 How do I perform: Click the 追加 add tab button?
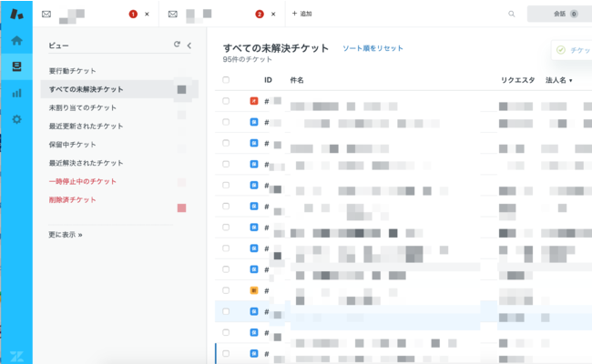302,14
